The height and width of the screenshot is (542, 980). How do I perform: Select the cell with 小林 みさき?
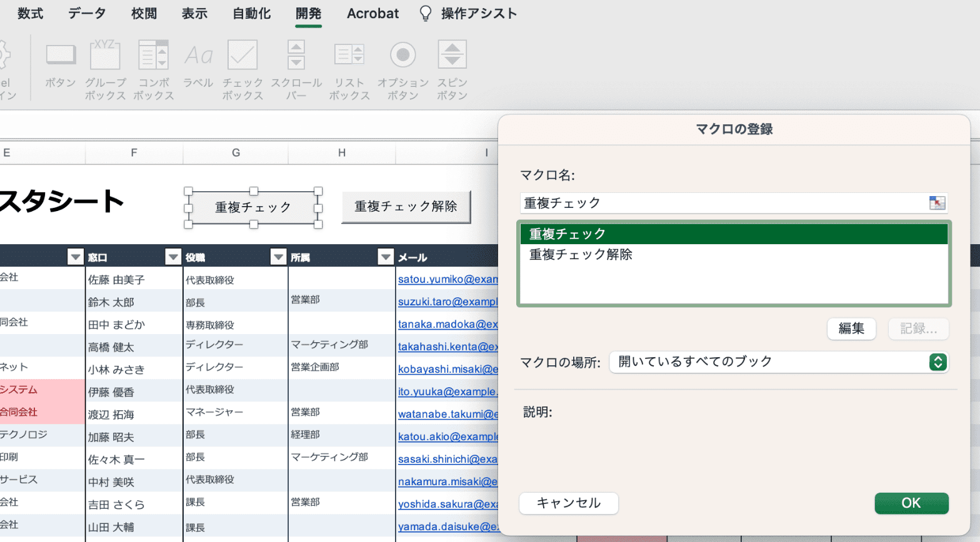coord(134,369)
